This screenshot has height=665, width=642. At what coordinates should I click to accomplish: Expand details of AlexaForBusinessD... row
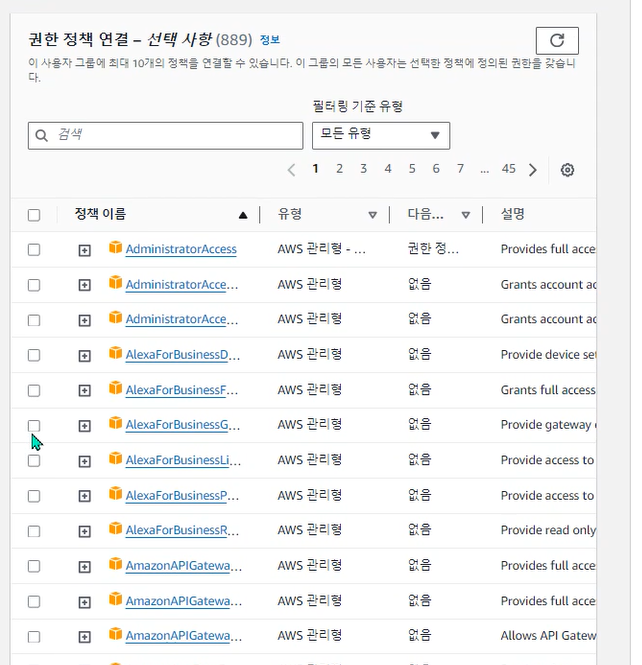pyautogui.click(x=84, y=355)
